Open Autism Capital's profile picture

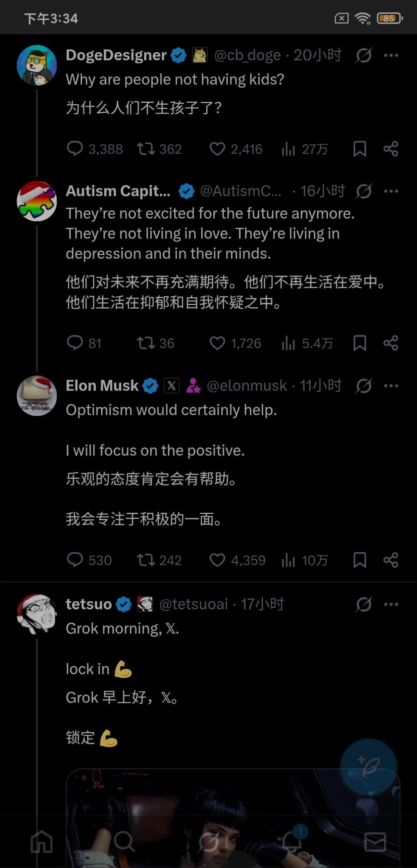tap(37, 201)
